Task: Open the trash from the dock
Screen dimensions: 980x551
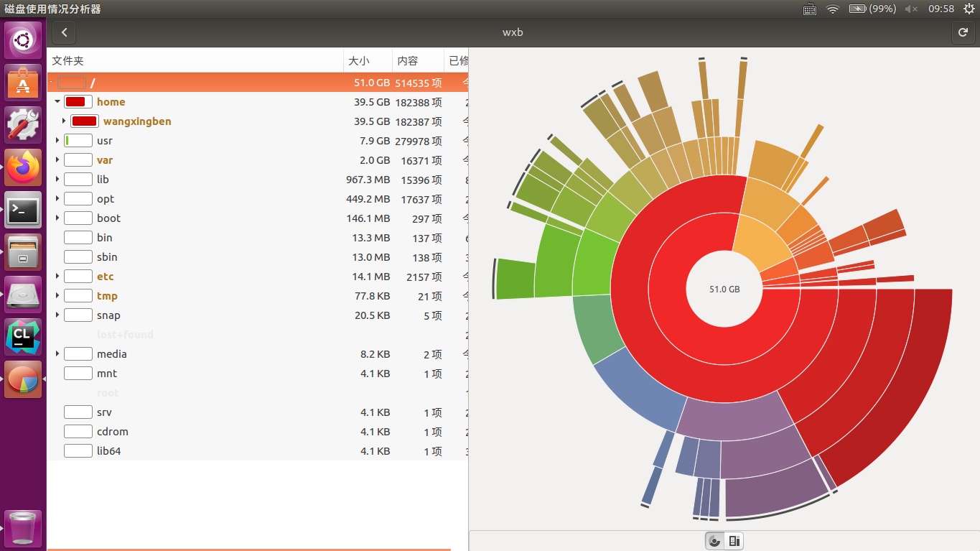Action: click(23, 529)
